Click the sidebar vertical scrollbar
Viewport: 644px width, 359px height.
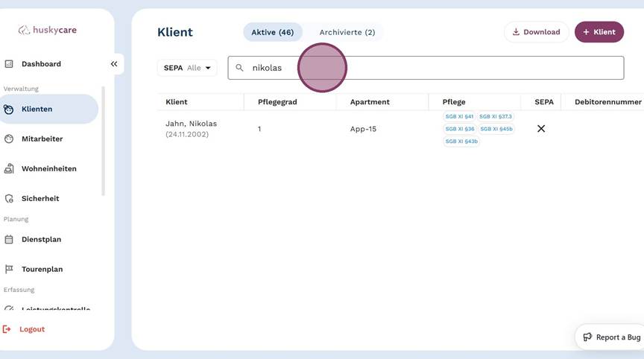pos(103,141)
